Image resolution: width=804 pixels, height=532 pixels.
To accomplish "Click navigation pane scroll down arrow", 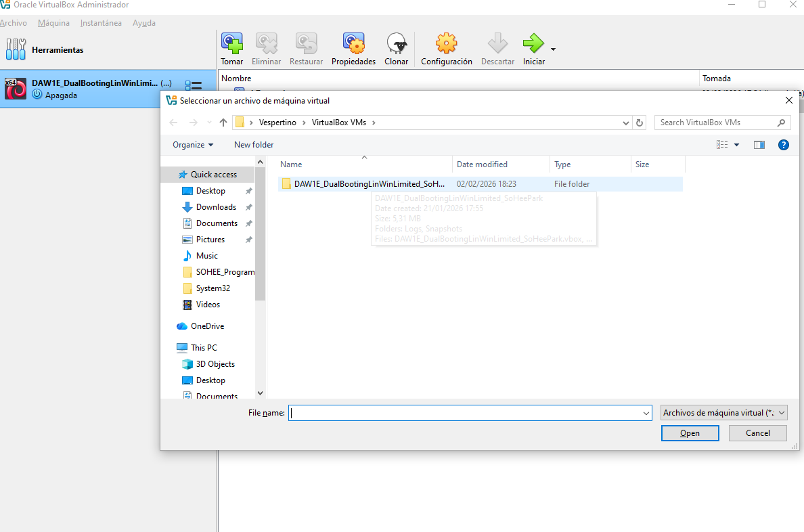I will [x=260, y=393].
